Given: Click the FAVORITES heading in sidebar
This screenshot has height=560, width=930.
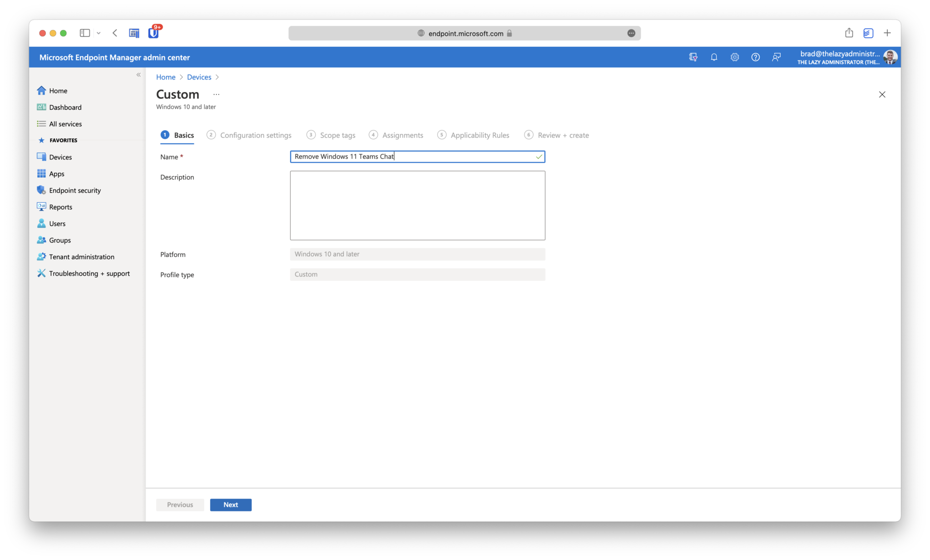Looking at the screenshot, I should (63, 140).
